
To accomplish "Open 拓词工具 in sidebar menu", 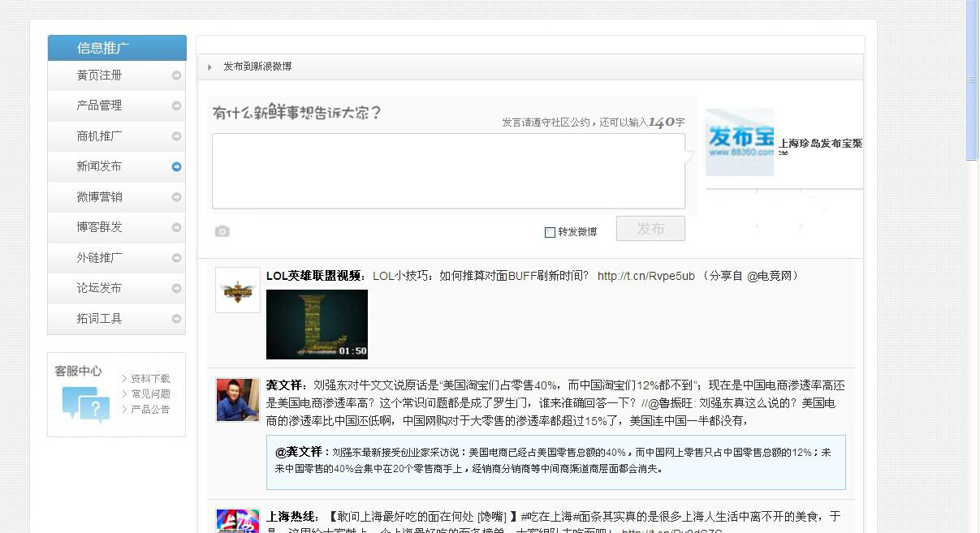I will (99, 319).
